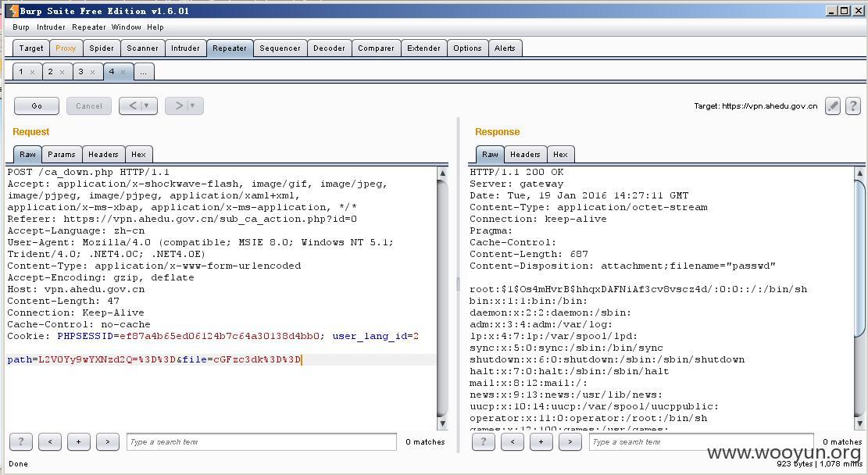Viewport: 868px width, 475px height.
Task: Select the response Raw tab
Action: point(490,155)
